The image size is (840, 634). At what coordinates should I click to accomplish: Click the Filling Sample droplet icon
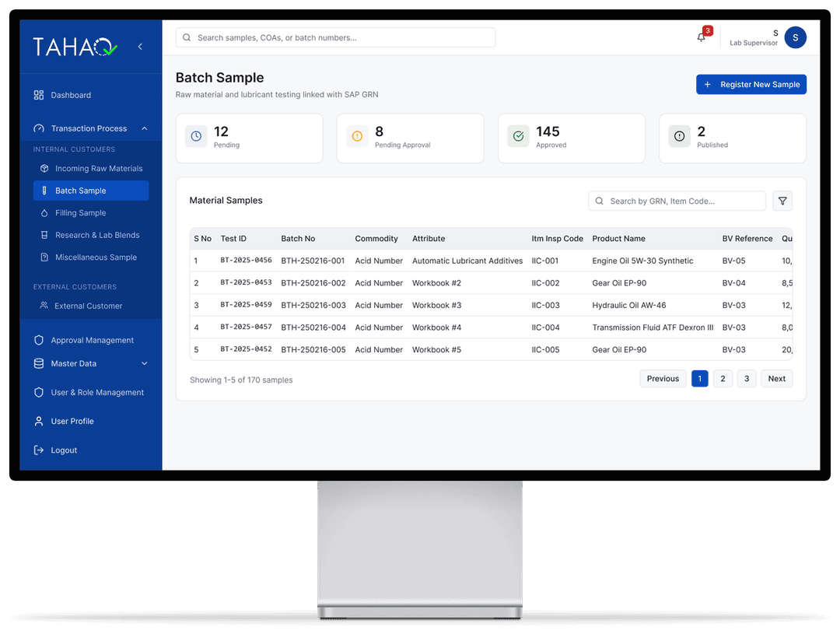(x=44, y=213)
